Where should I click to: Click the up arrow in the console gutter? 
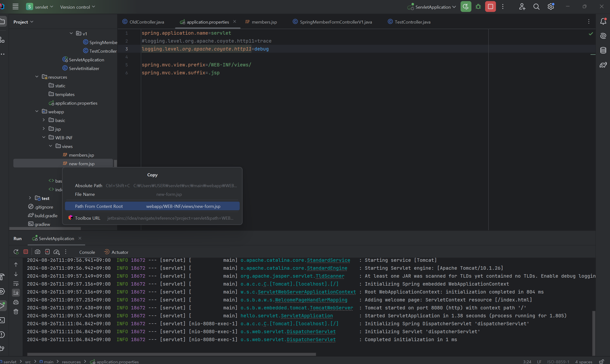pos(16,264)
